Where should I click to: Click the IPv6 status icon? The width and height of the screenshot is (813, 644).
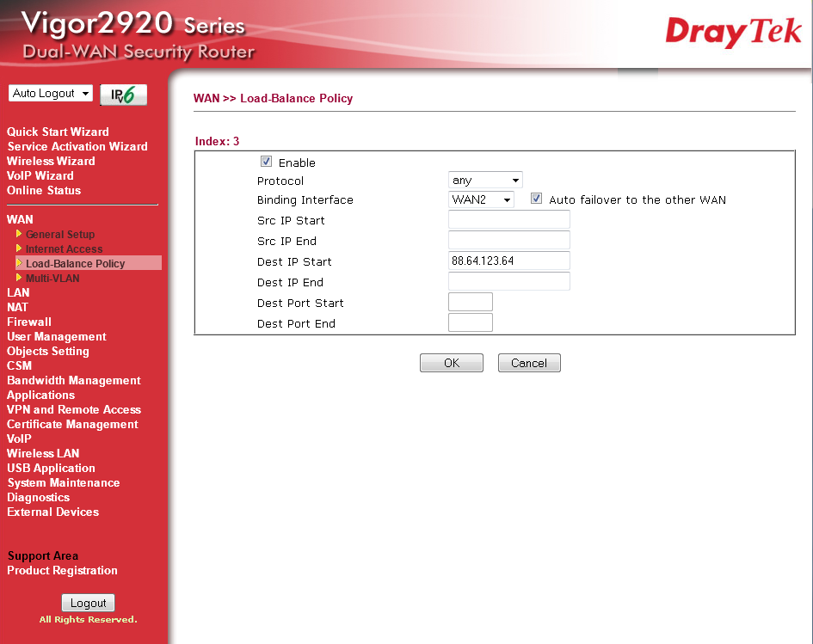122,94
